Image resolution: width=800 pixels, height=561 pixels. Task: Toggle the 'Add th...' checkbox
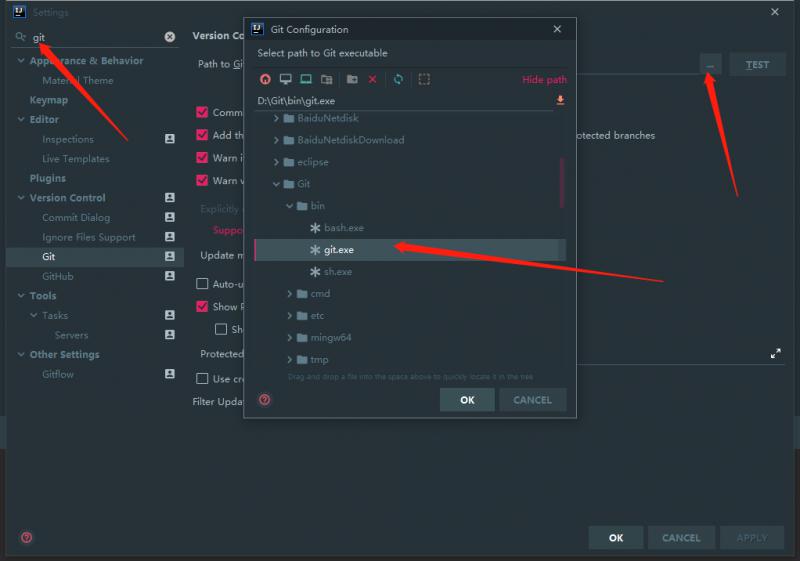[x=202, y=135]
